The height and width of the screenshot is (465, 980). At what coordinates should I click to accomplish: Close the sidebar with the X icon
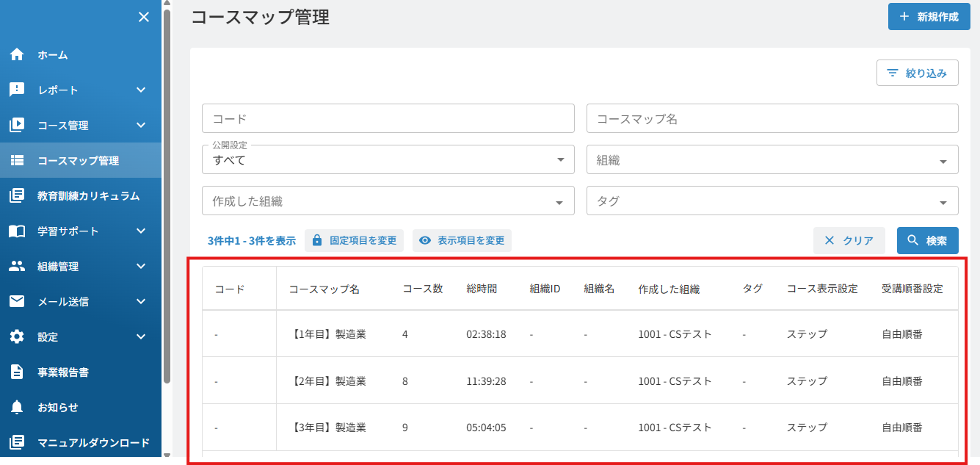144,17
